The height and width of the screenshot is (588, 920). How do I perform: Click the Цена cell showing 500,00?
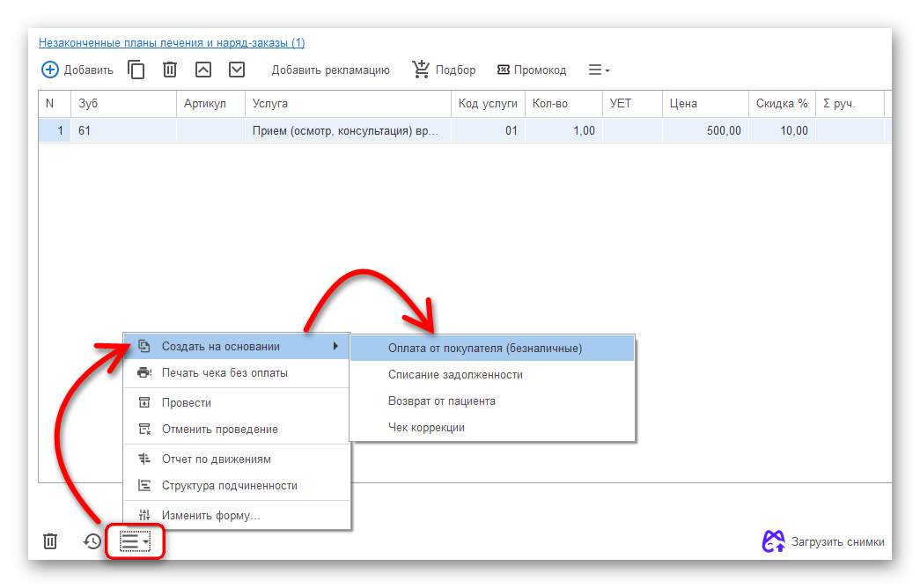click(705, 130)
